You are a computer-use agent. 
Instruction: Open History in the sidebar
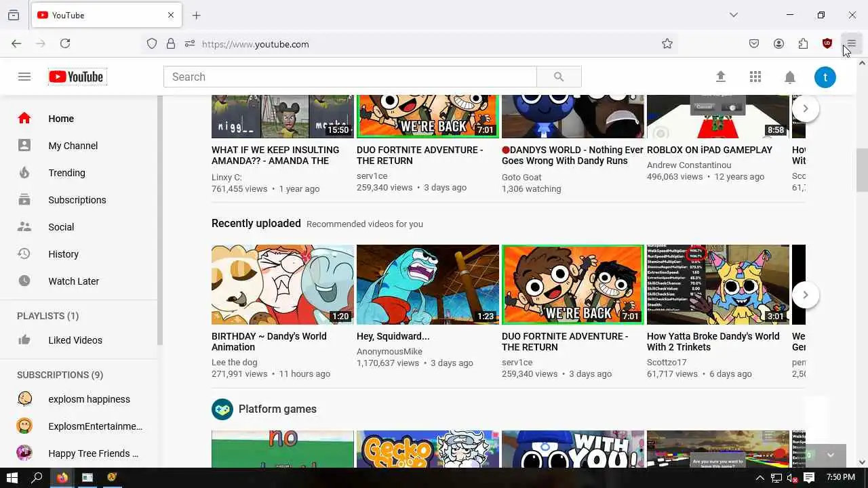(x=79, y=254)
